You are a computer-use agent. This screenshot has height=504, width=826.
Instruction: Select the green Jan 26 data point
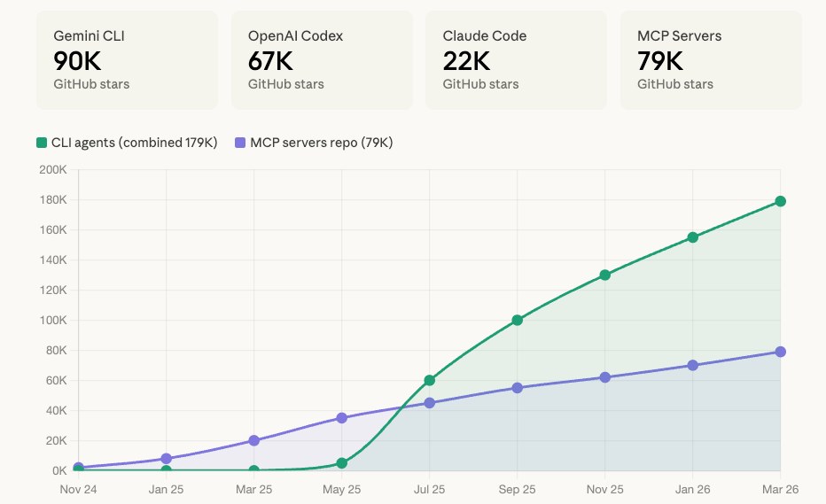click(x=693, y=237)
